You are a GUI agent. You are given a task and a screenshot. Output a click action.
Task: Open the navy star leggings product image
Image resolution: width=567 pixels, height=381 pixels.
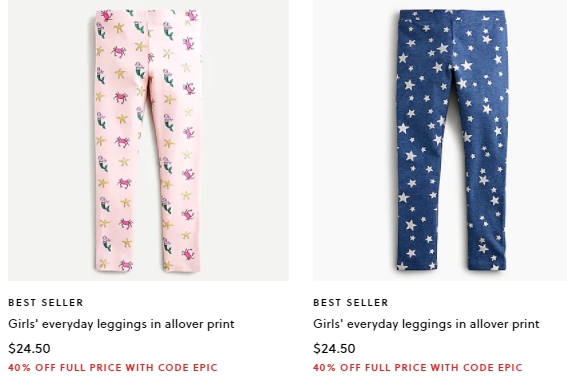440,140
